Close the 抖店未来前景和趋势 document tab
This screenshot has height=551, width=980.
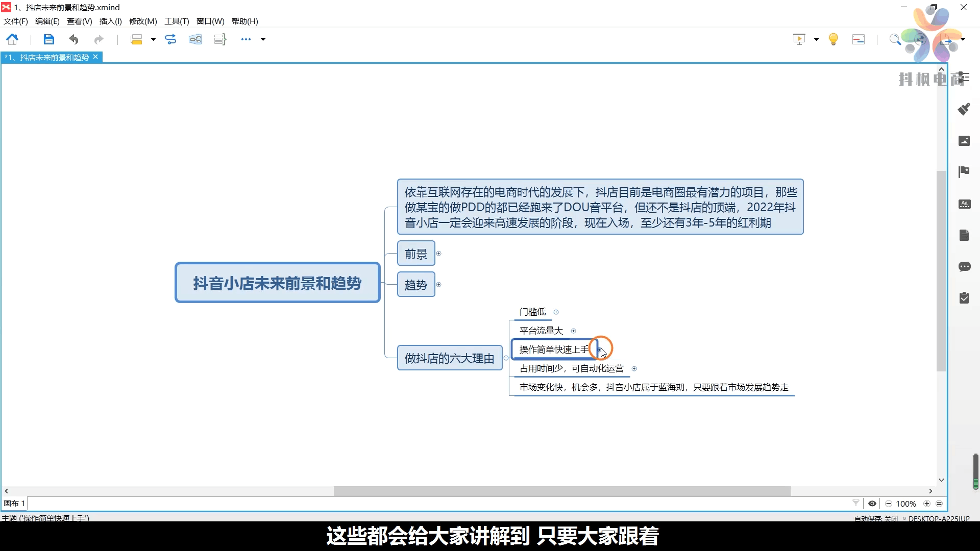click(x=95, y=57)
